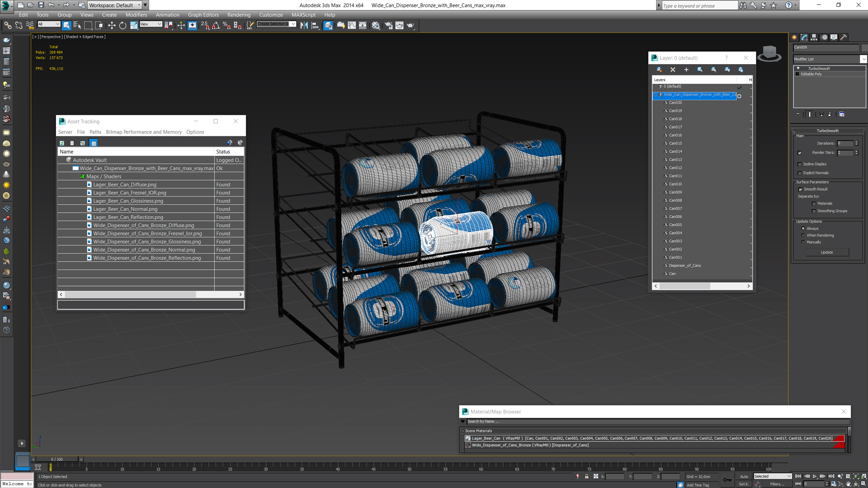Open Bitmap Performance and Memory menu
This screenshot has height=488, width=868.
(144, 132)
